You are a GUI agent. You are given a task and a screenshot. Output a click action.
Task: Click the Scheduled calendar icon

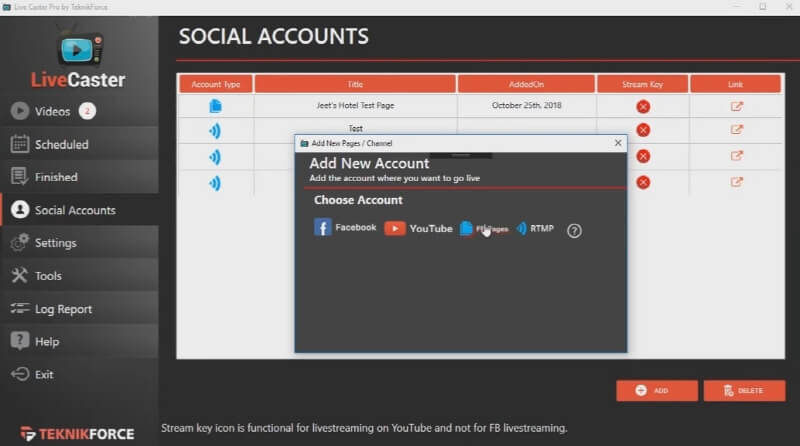click(x=20, y=144)
